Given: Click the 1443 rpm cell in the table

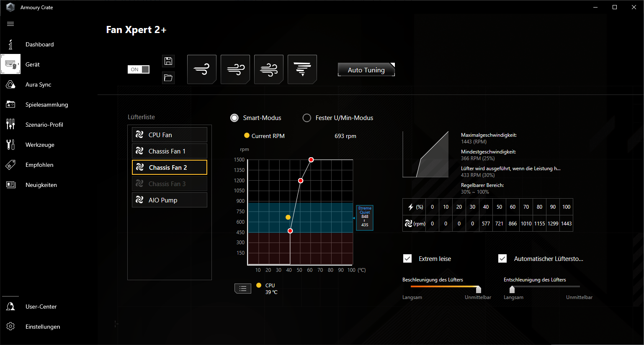Looking at the screenshot, I should click(567, 224).
